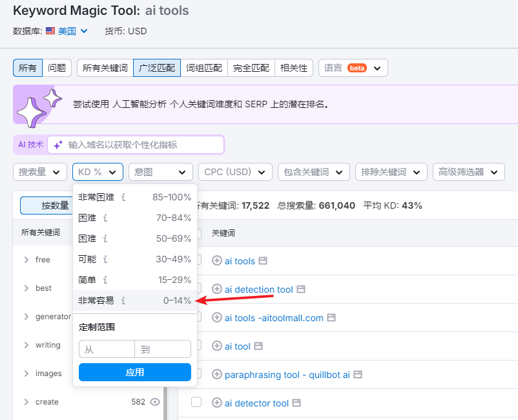Choose 困难 70-84% KD option

135,218
